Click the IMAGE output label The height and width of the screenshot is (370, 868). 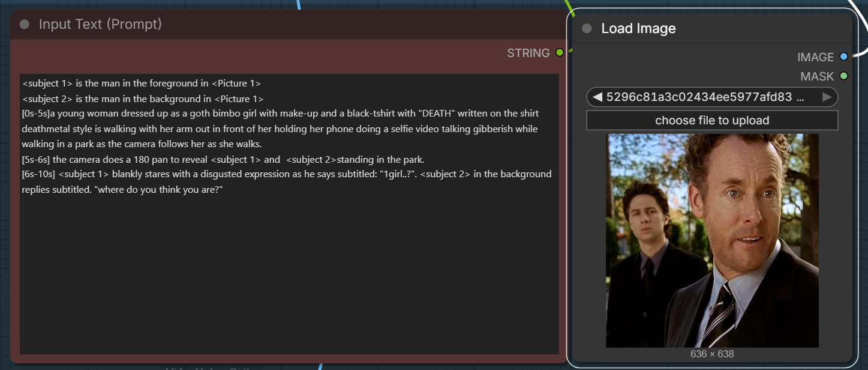[x=816, y=57]
